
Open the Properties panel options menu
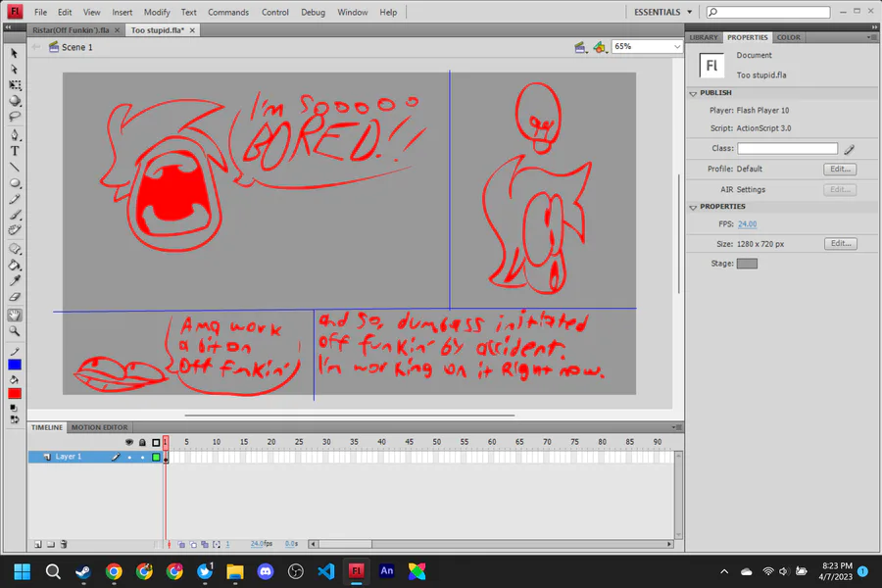pos(871,37)
